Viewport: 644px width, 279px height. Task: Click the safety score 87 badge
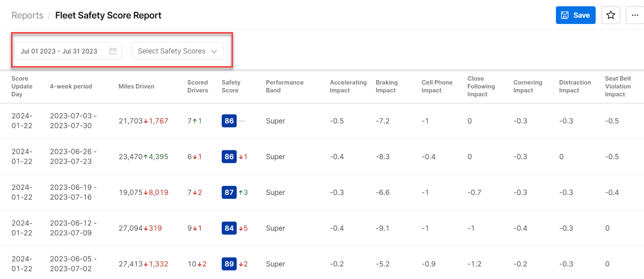pyautogui.click(x=229, y=192)
